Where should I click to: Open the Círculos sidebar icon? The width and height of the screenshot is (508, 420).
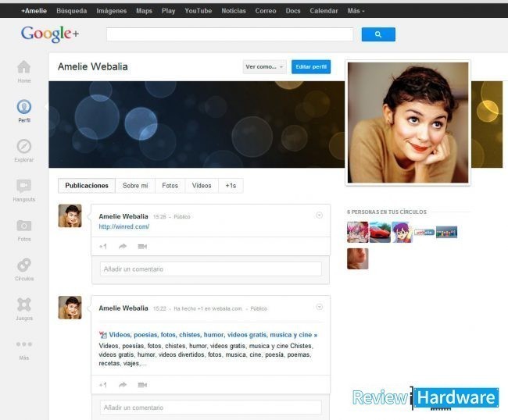(23, 266)
